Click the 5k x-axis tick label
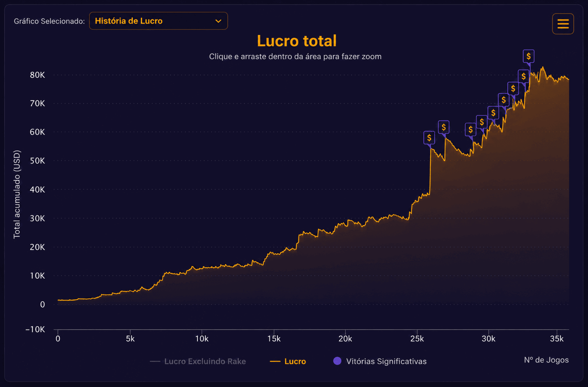 130,339
